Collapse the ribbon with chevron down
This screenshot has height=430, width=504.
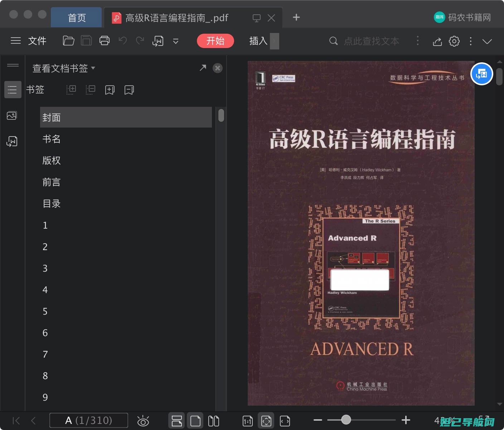pos(487,41)
